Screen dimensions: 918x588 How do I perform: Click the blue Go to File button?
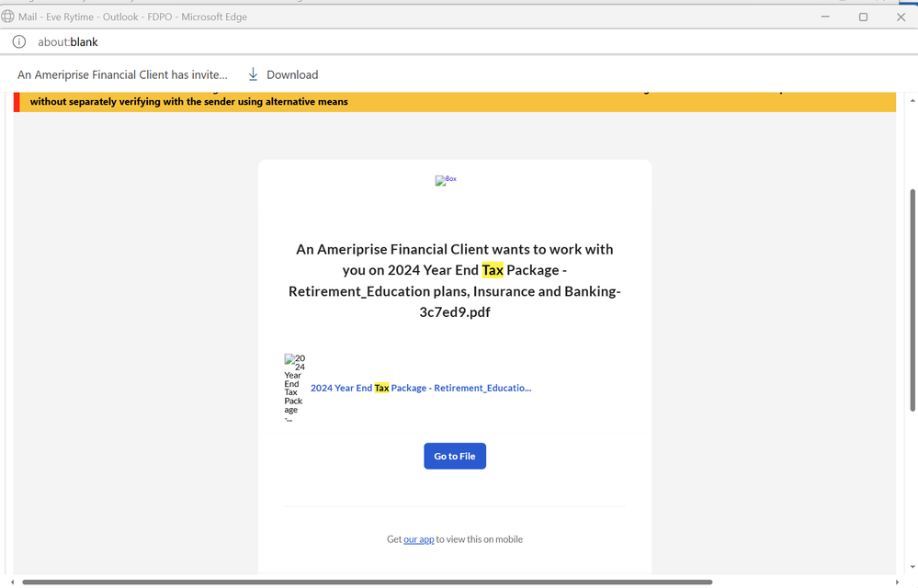pyautogui.click(x=455, y=456)
